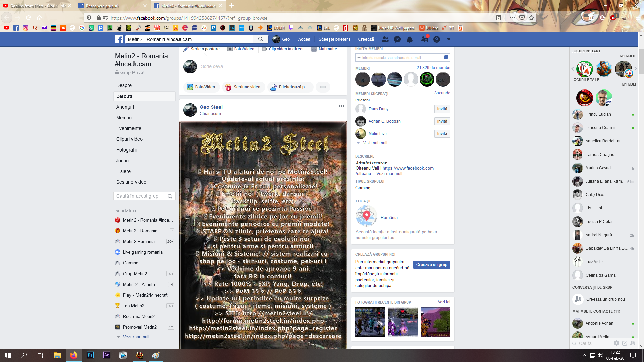Mute the Goblins from Mars tab audio
The height and width of the screenshot is (362, 644).
click(x=63, y=6)
